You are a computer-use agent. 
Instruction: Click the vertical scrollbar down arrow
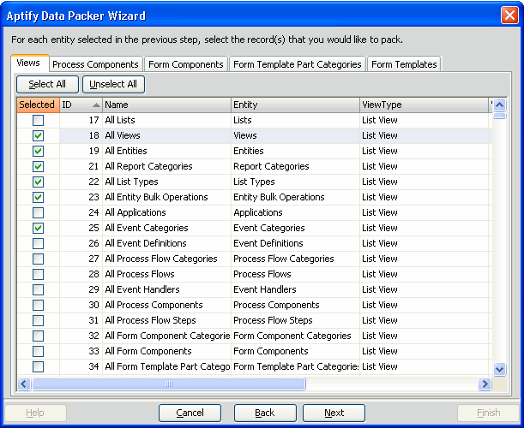pyautogui.click(x=499, y=369)
